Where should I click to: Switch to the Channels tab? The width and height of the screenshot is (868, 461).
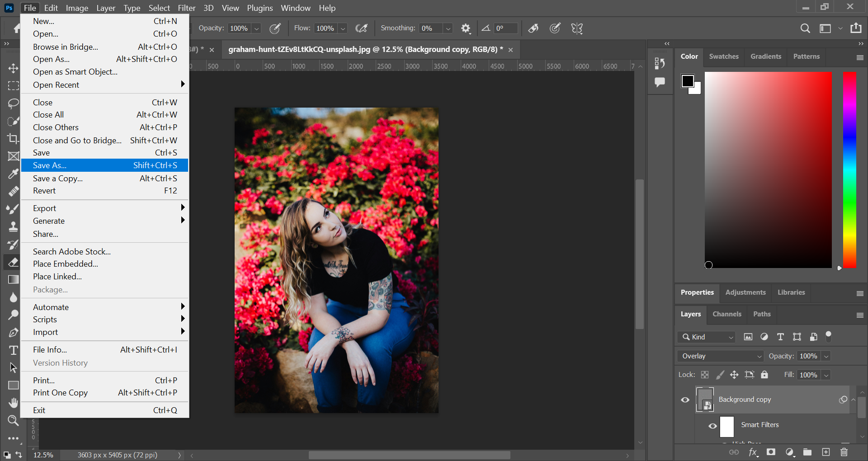point(726,314)
